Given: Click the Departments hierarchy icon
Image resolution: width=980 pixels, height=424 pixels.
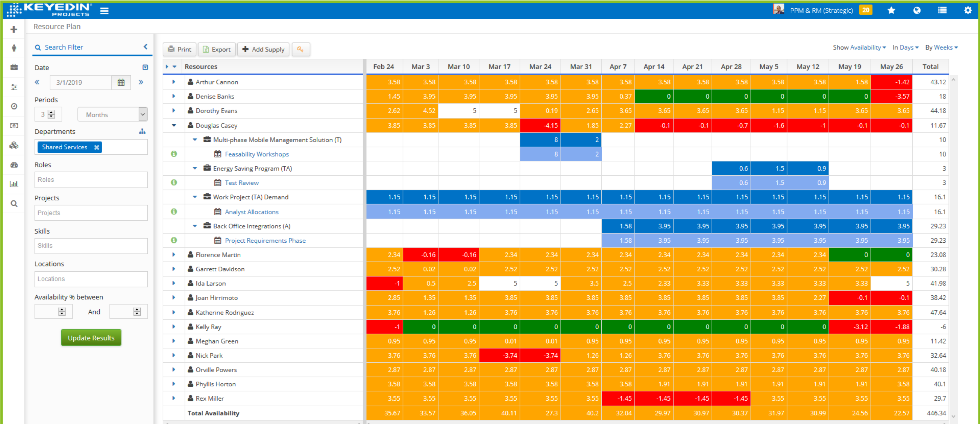Looking at the screenshot, I should click(x=142, y=131).
